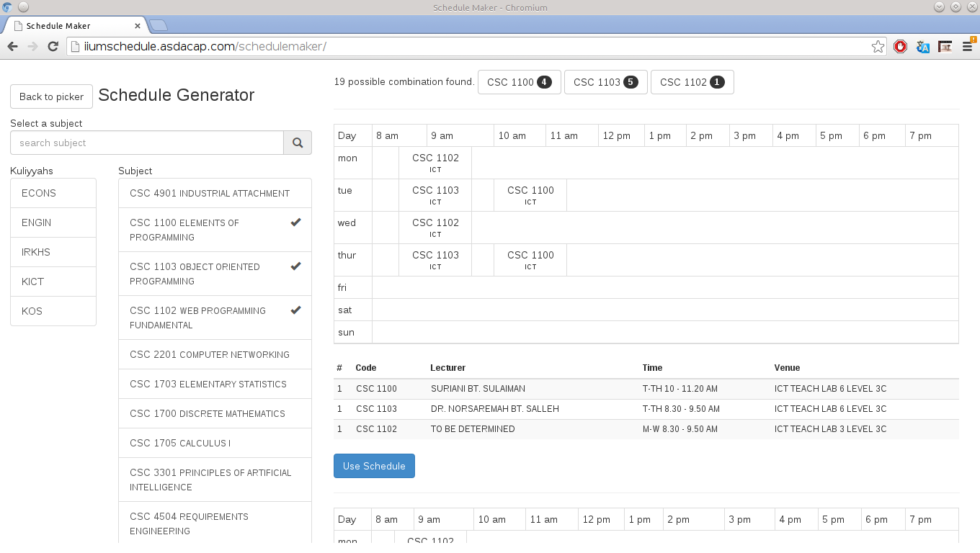Click the Code column header
This screenshot has width=980, height=553.
[366, 368]
